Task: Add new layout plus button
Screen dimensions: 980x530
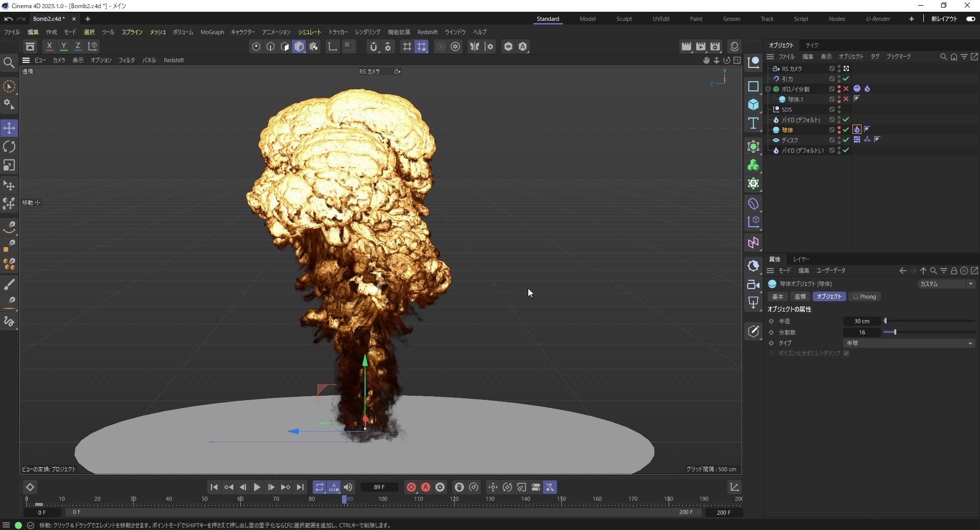Action: point(911,19)
